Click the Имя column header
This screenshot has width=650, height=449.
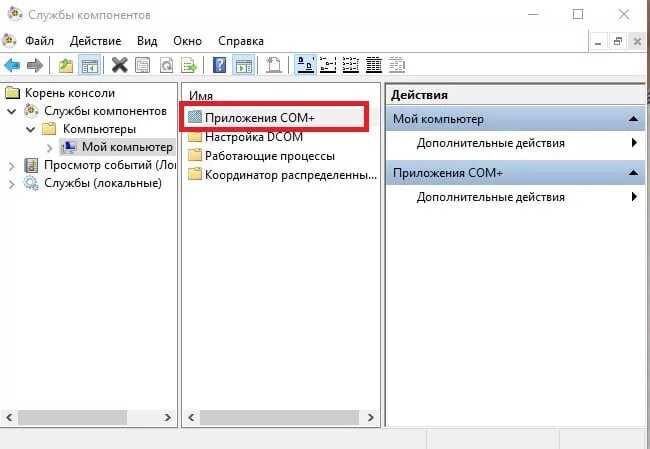tap(201, 95)
